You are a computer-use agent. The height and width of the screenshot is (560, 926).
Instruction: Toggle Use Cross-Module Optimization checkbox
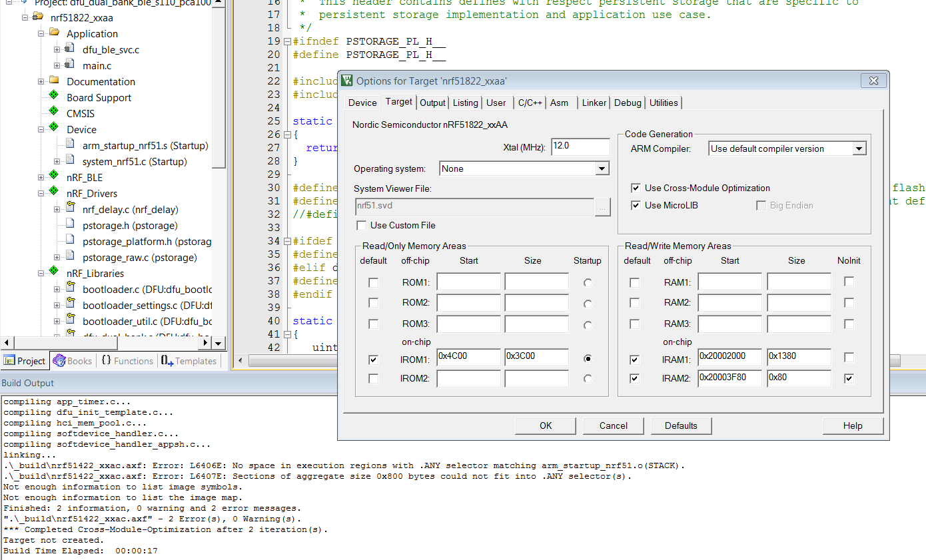636,188
